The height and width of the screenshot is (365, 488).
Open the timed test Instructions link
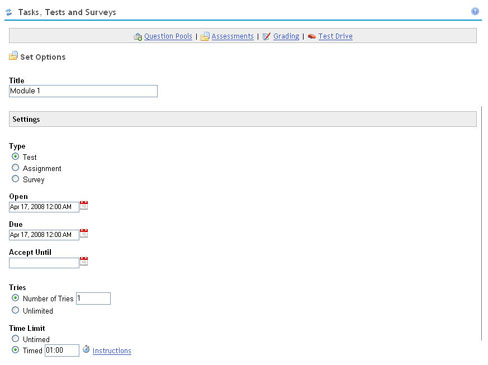point(112,351)
